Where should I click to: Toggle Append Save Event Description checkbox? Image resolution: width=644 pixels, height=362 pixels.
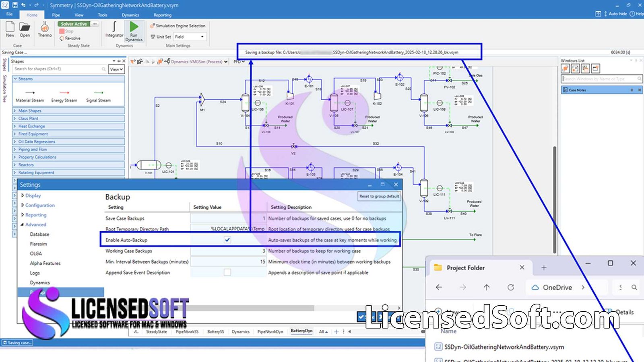[x=227, y=272]
